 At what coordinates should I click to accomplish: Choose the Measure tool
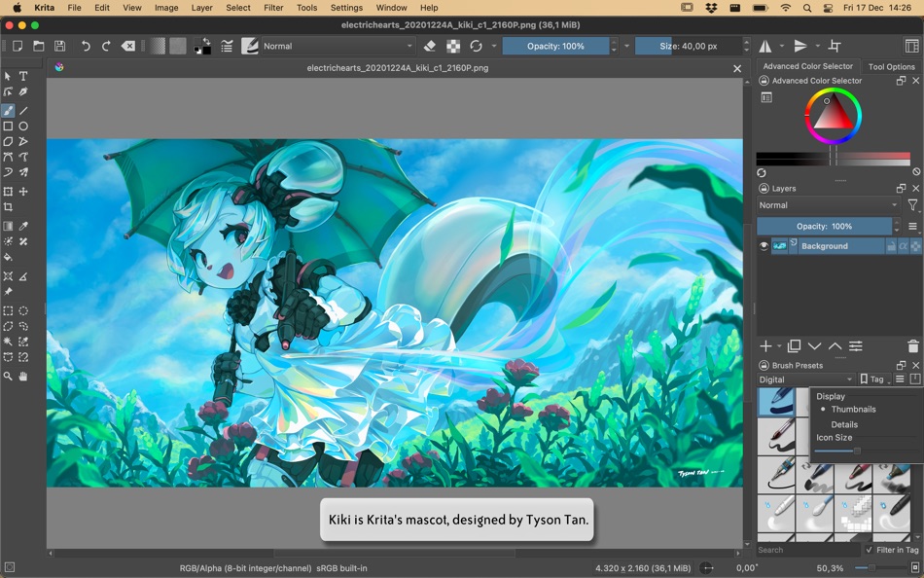pyautogui.click(x=23, y=276)
